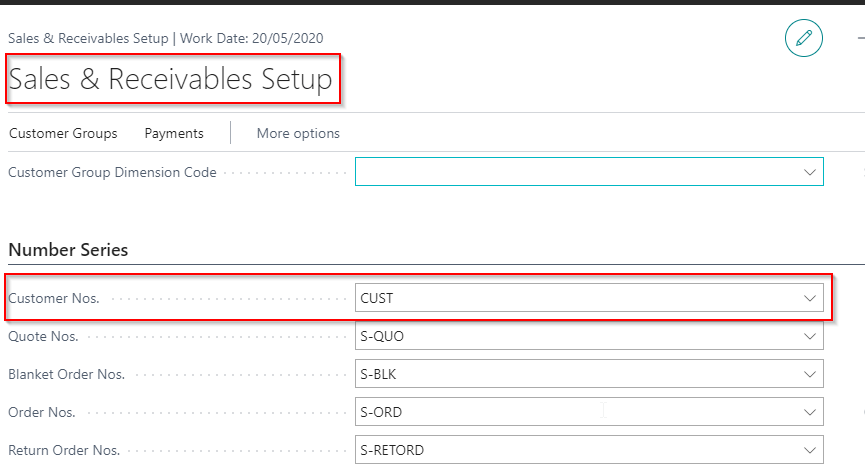Click the Customer Nos. field label

point(54,298)
